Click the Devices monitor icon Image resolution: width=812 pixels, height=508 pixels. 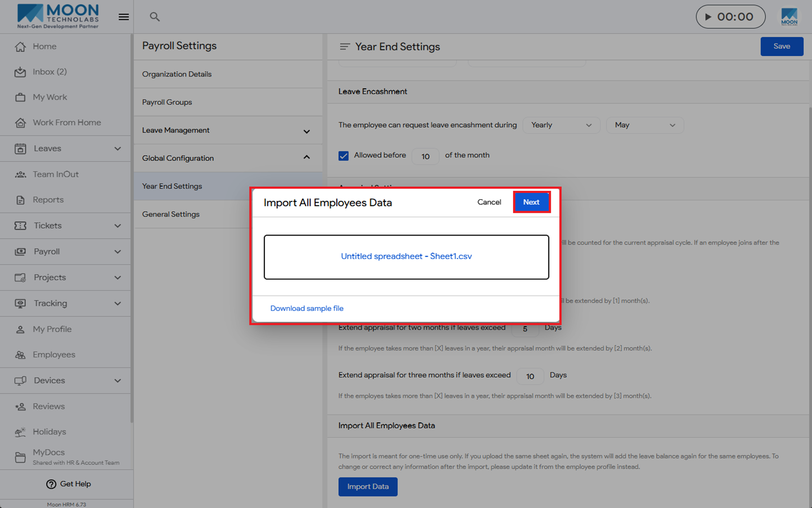20,381
